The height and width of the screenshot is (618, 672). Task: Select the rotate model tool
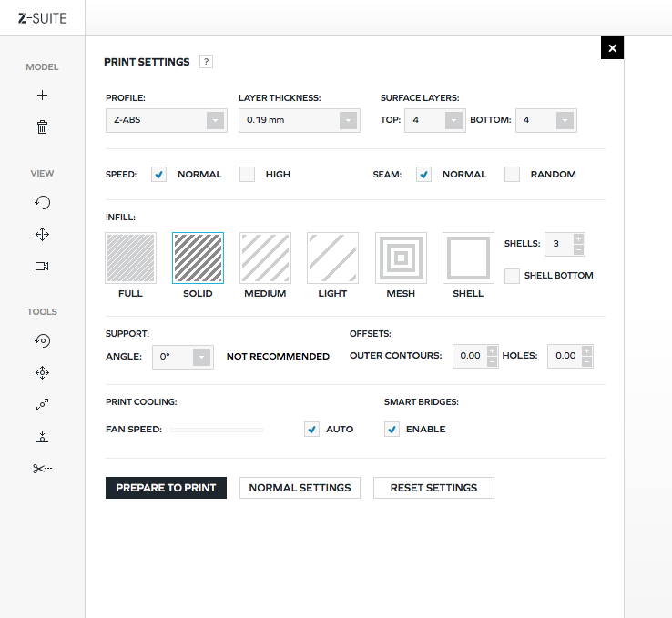pyautogui.click(x=42, y=341)
